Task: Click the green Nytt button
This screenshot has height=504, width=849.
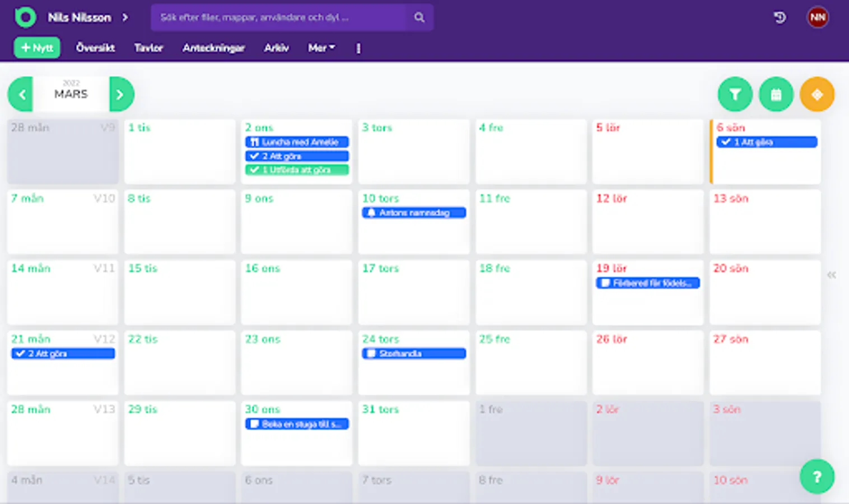Action: coord(37,48)
